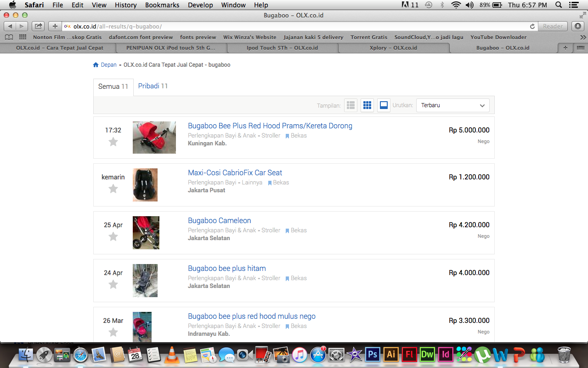Star the Maxi-Cosi CabrioFix Car Seat listing
This screenshot has width=588, height=368.
pos(113,189)
